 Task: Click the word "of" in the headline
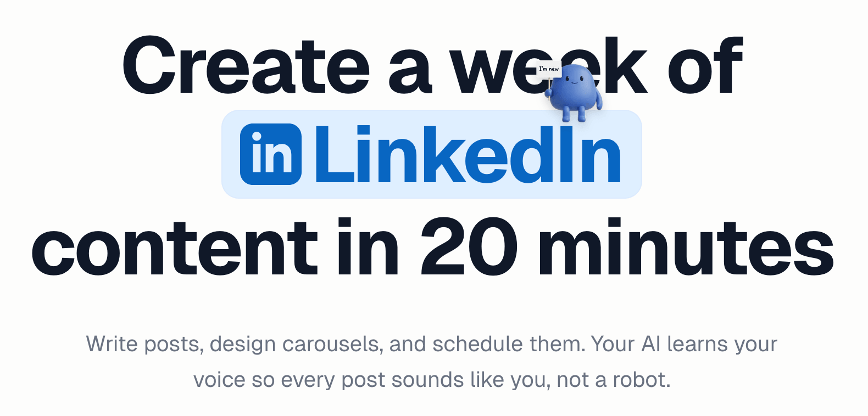pos(705,67)
